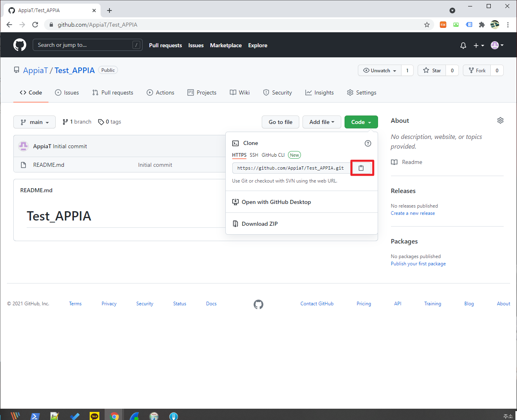Screen dimensions: 517x420
Task: Open the README.md file link
Action: (x=48, y=165)
